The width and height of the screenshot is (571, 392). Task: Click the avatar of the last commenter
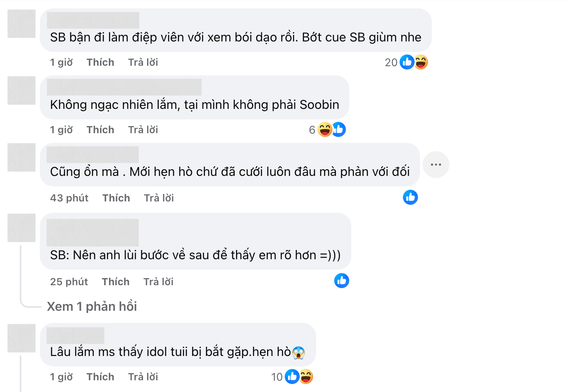pyautogui.click(x=21, y=338)
